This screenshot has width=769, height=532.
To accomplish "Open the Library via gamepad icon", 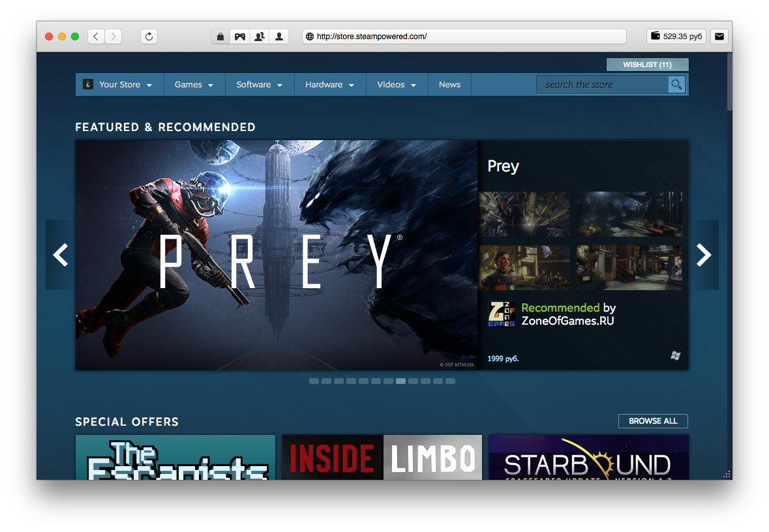I will 240,37.
